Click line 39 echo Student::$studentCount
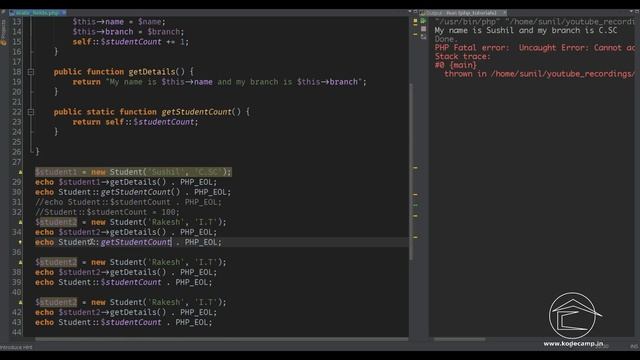The width and height of the screenshot is (640, 360). tap(123, 282)
